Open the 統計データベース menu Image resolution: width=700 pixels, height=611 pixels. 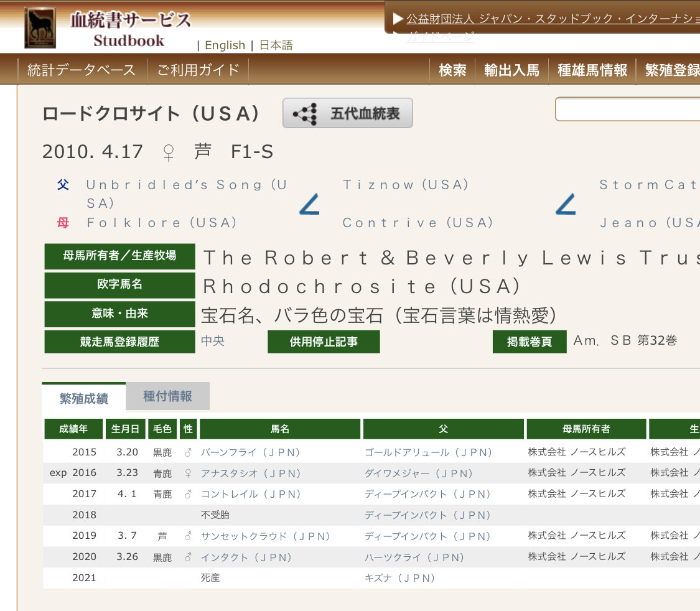82,70
